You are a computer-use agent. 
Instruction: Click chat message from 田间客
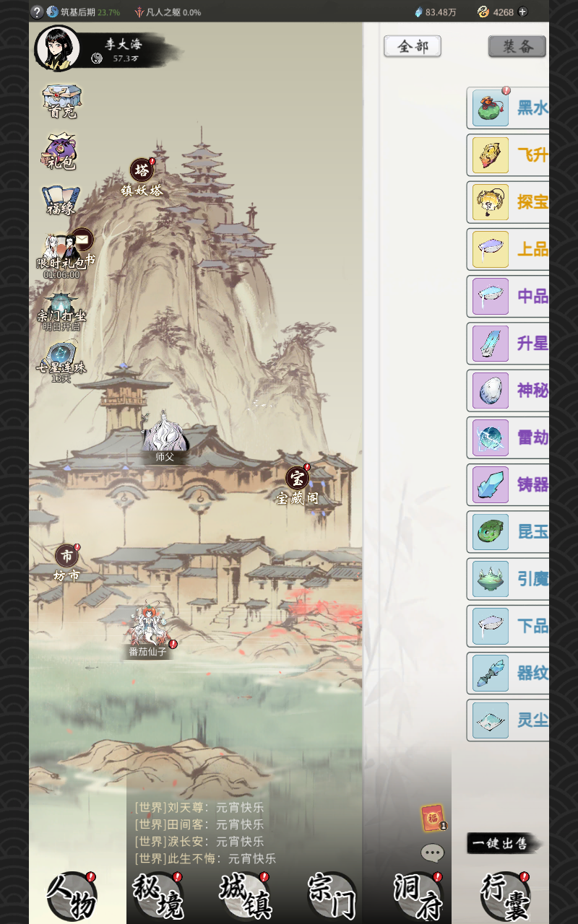199,824
